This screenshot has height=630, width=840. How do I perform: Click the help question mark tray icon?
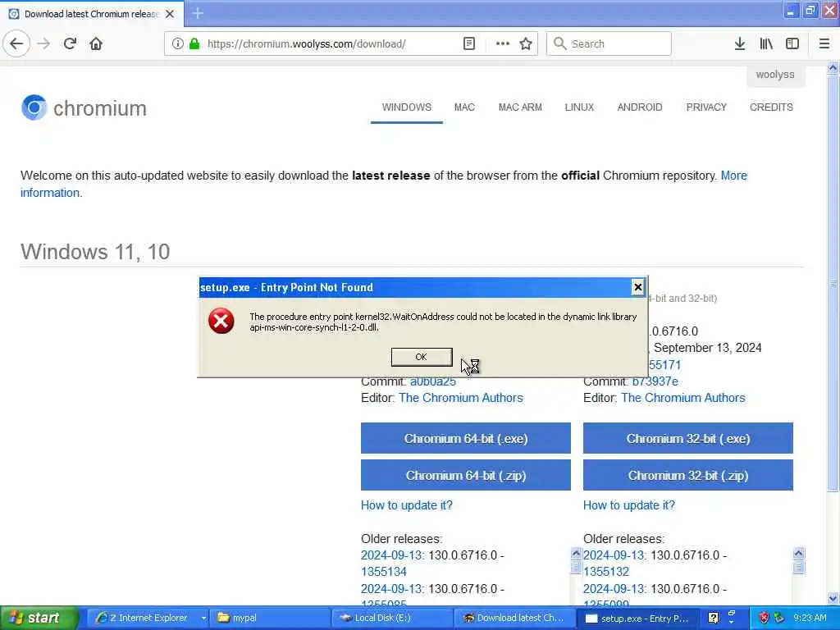tap(713, 619)
